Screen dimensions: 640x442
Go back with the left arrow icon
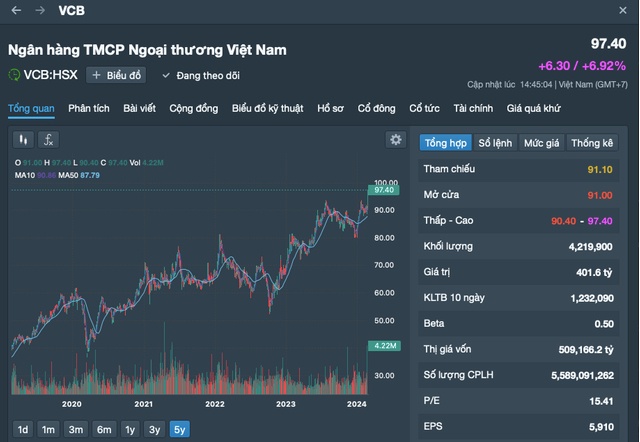click(16, 10)
